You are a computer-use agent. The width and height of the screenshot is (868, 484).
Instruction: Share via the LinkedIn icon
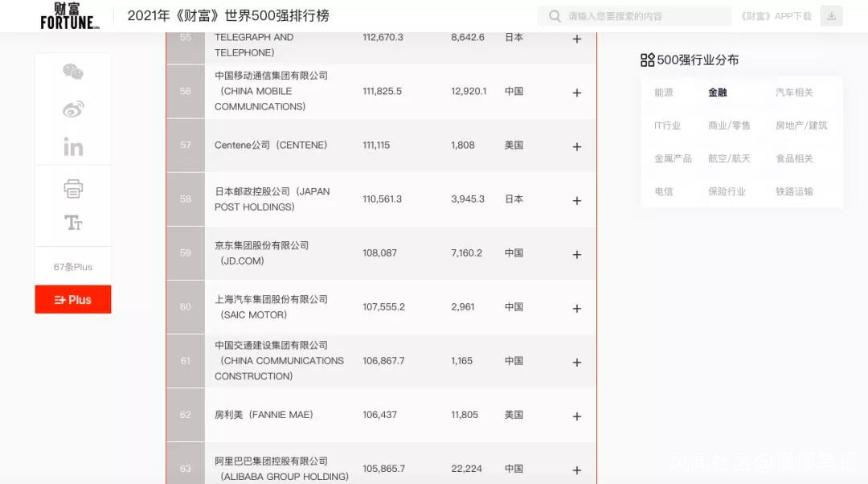[x=73, y=147]
